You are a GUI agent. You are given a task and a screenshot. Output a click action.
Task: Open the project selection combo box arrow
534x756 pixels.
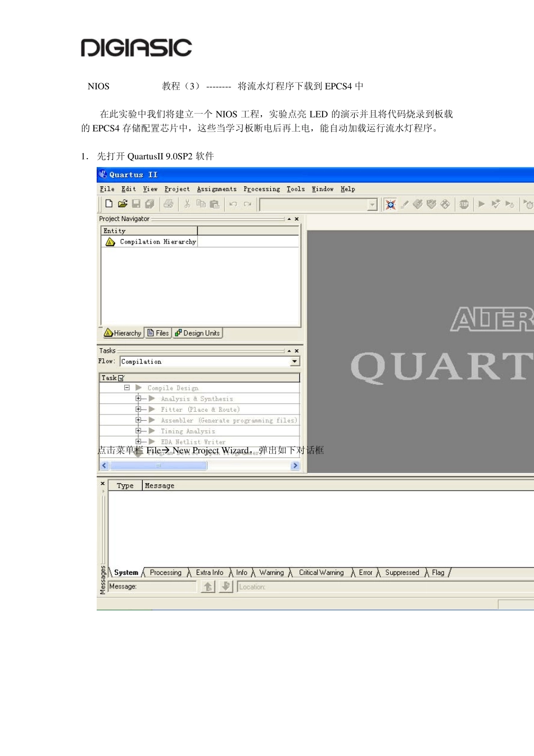pos(372,205)
